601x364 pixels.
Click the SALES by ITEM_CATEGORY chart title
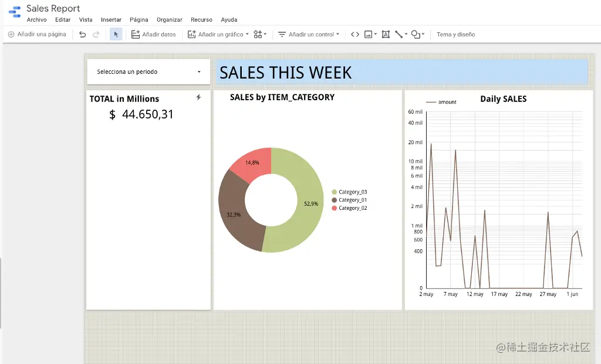point(282,97)
